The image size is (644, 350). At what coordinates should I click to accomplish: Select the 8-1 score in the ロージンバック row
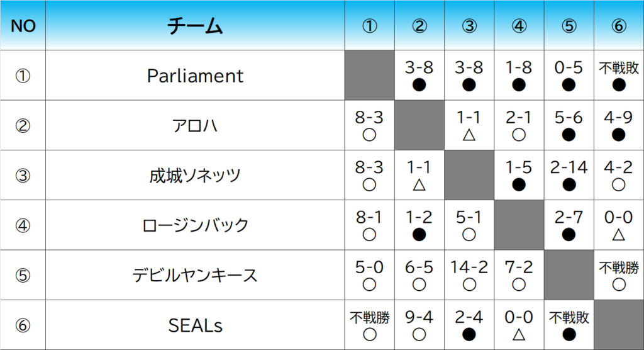coord(370,218)
